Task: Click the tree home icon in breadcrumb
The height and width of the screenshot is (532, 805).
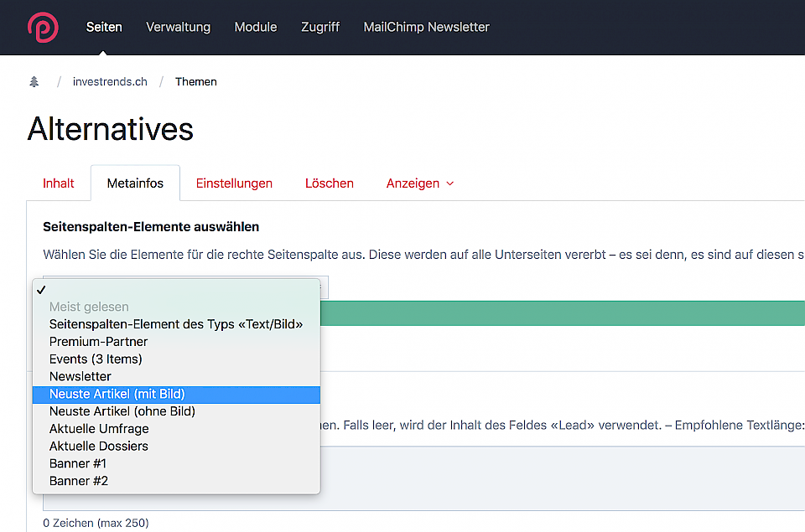Action: (x=34, y=81)
